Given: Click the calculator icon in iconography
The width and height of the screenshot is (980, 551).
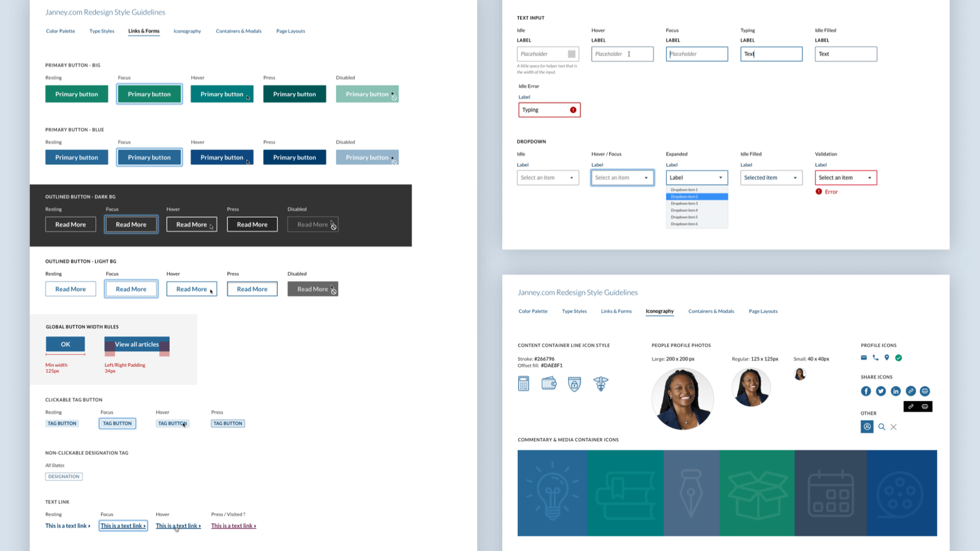Looking at the screenshot, I should (524, 384).
